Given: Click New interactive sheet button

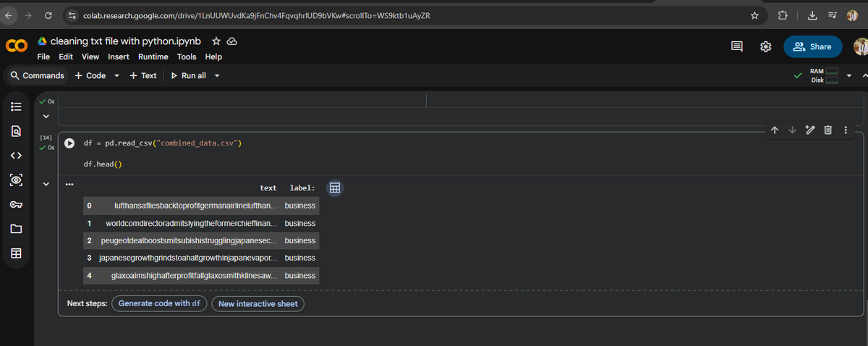Looking at the screenshot, I should (x=258, y=303).
